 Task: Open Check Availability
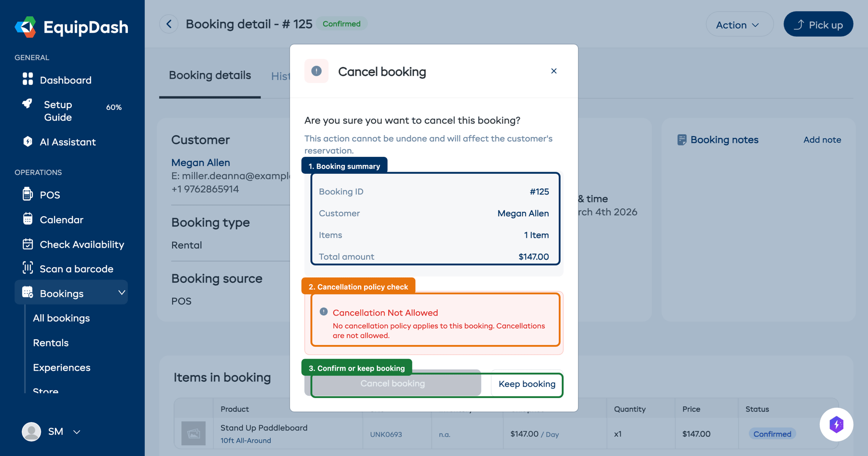coord(28,244)
